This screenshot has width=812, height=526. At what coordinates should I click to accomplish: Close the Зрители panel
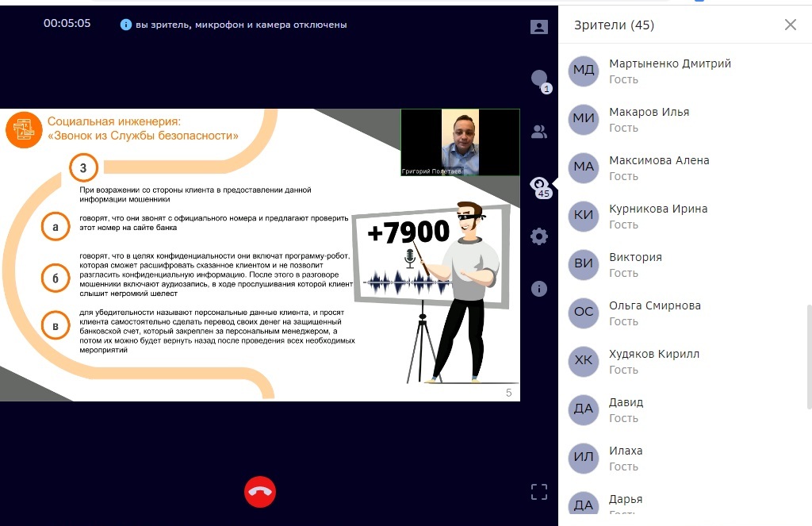[790, 25]
